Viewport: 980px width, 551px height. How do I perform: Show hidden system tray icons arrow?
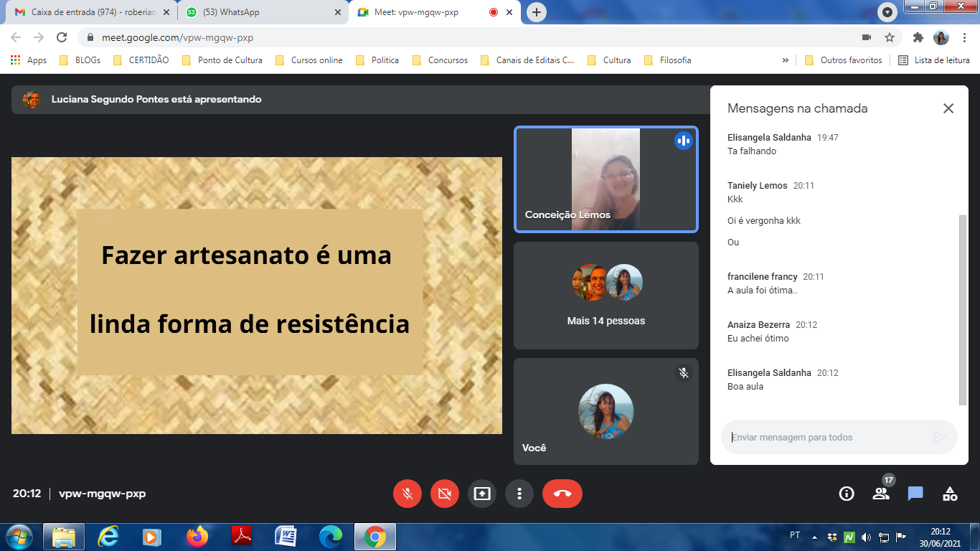814,537
